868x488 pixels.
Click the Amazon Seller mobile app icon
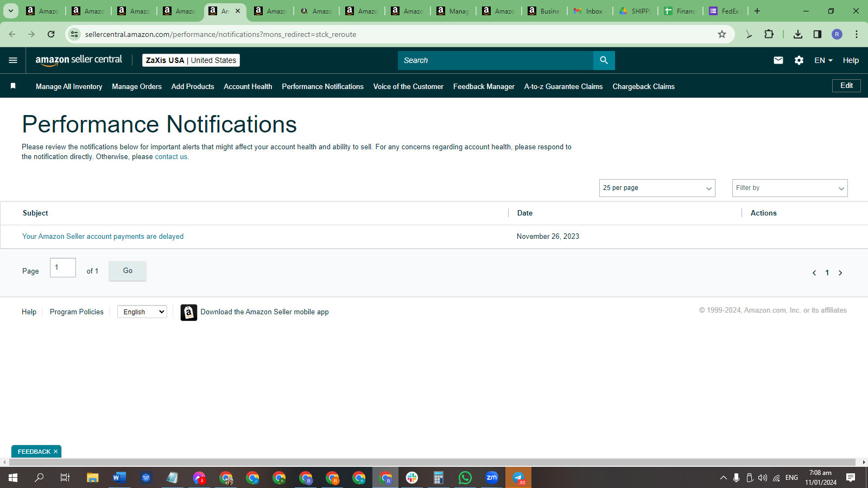click(x=189, y=313)
